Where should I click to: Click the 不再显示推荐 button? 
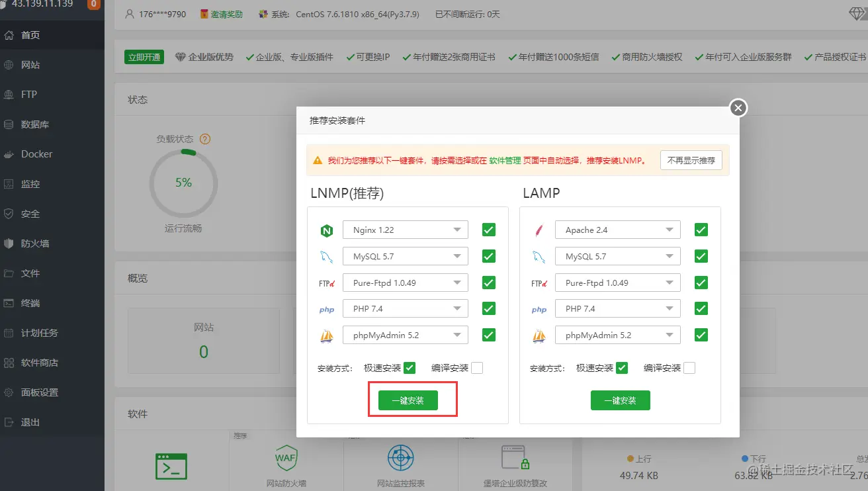pyautogui.click(x=691, y=160)
